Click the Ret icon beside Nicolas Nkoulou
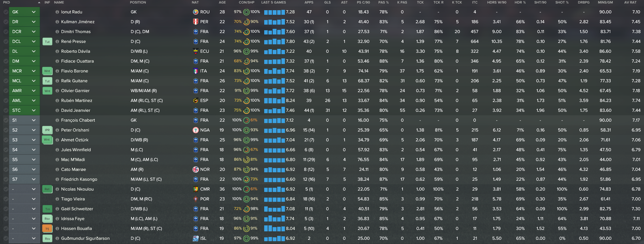Viewport: 644px width, 244px height. click(47, 189)
